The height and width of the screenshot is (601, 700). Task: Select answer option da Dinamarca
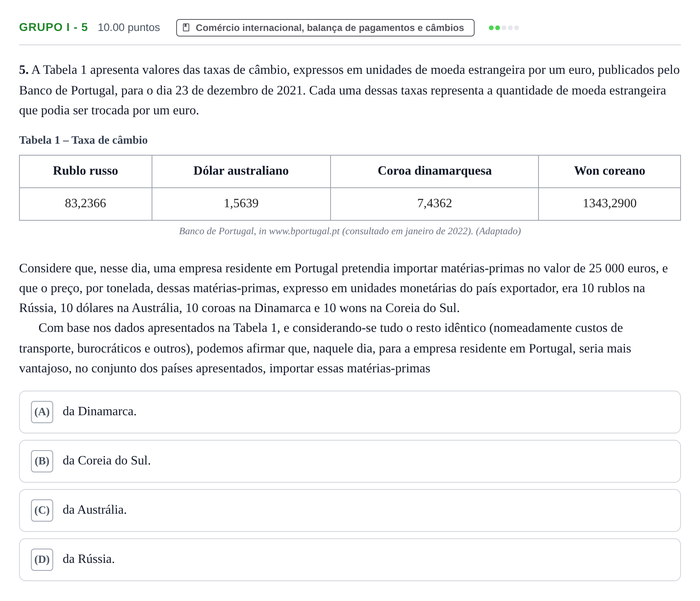click(350, 412)
